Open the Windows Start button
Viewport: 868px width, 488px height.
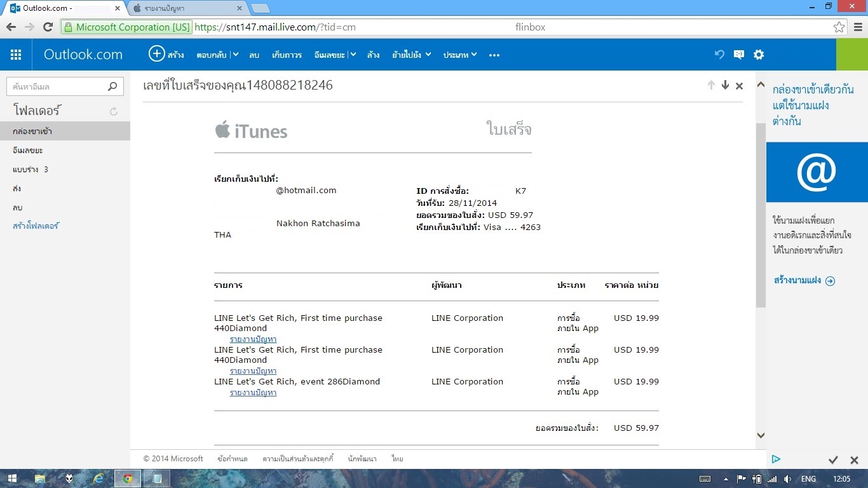tap(11, 478)
